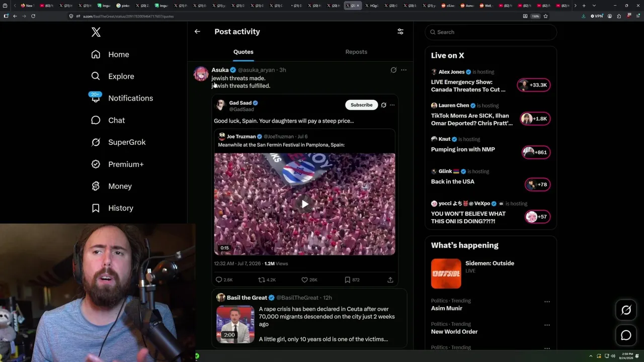The height and width of the screenshot is (362, 644).
Task: Open the floating Grok button
Action: point(626,310)
